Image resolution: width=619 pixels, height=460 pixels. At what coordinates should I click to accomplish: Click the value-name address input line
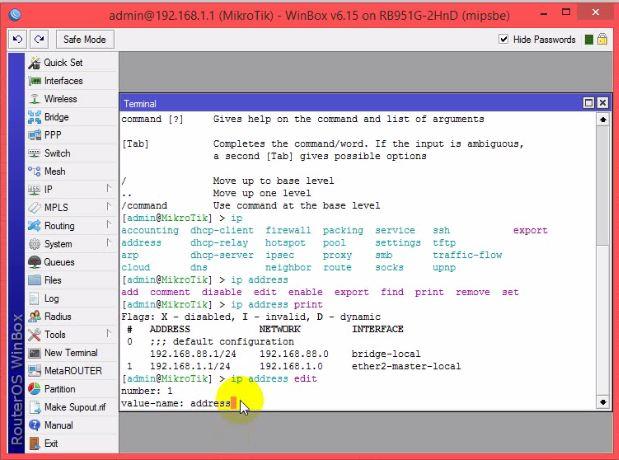(179, 403)
